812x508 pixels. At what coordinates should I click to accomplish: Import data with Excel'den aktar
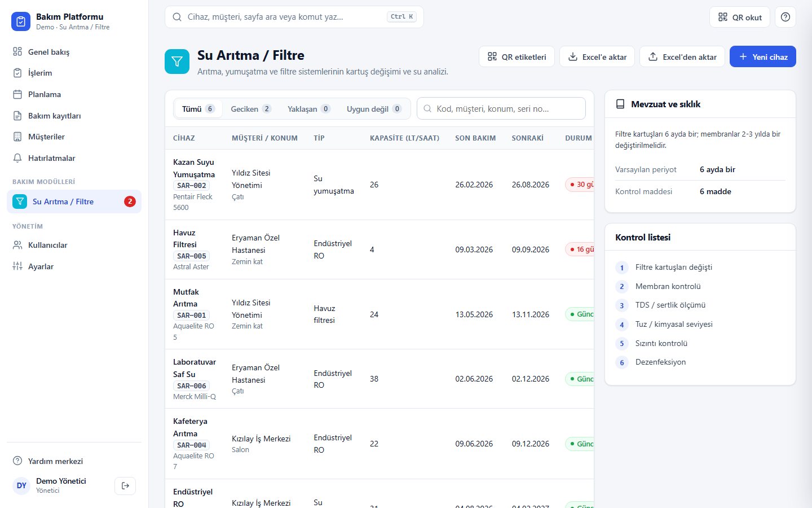(682, 56)
